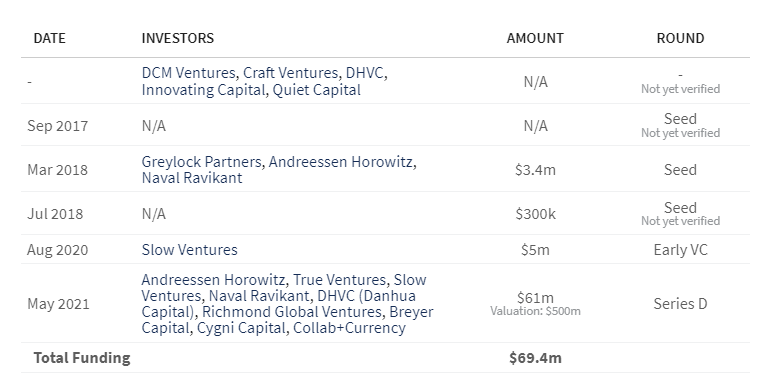
Task: Open Craft Ventures investor page
Action: point(291,73)
